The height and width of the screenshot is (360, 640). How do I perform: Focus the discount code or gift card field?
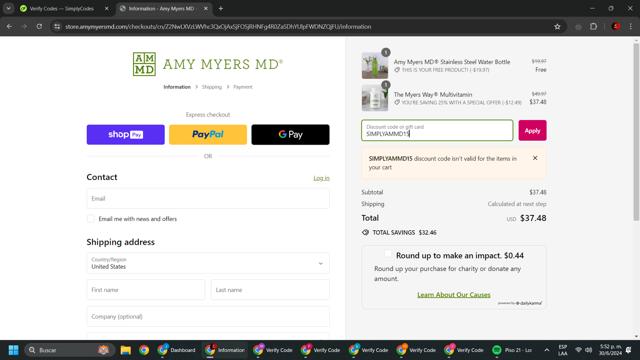click(437, 131)
